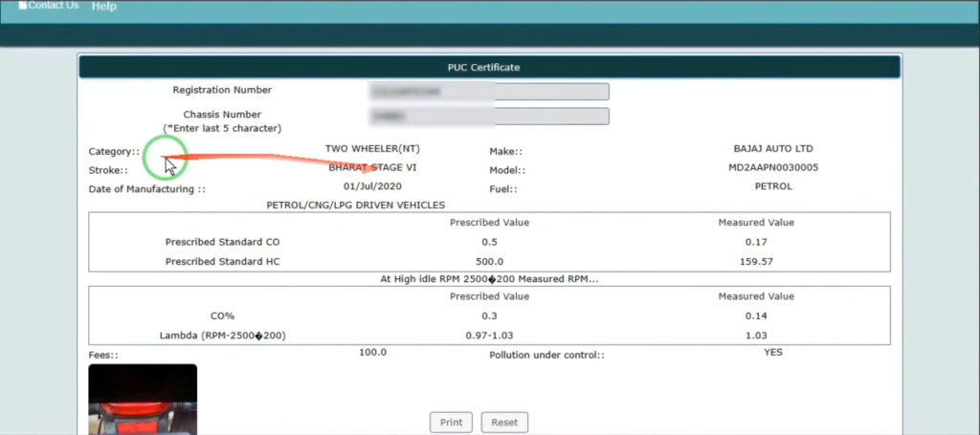Click the measured HC value 159.57
980x435 pixels.
[756, 261]
